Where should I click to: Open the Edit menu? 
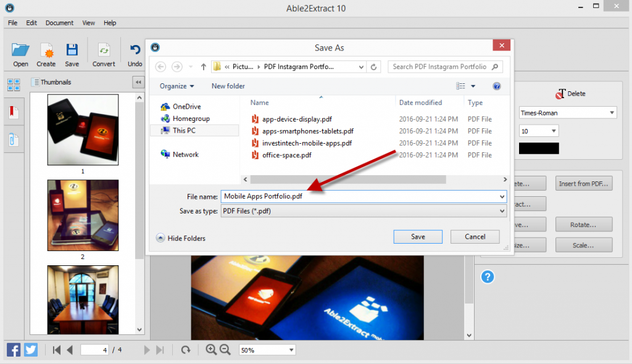pyautogui.click(x=31, y=23)
